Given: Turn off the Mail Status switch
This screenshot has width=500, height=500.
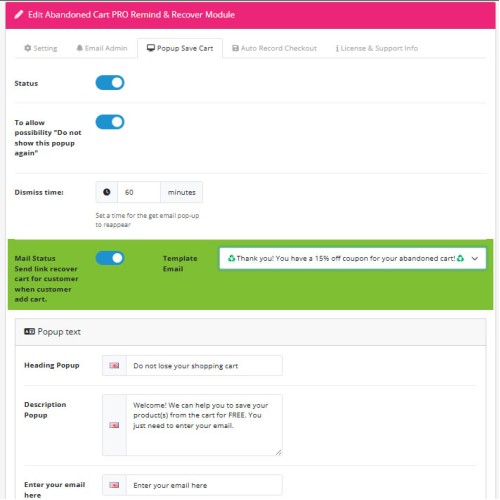Looking at the screenshot, I should pos(110,258).
